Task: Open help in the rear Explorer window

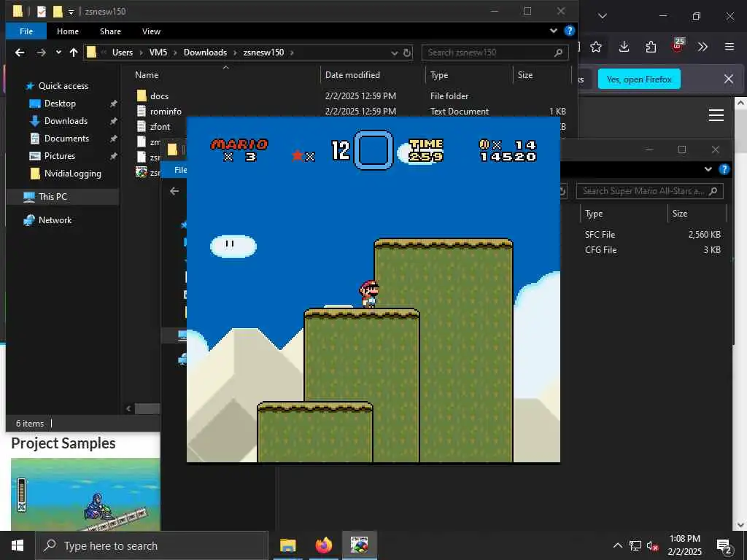Action: click(x=724, y=169)
